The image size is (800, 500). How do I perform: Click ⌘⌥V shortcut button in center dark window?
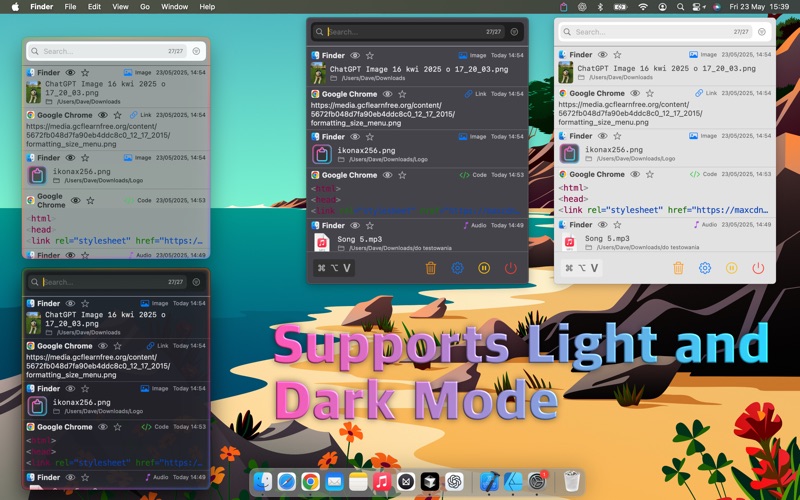pos(334,268)
